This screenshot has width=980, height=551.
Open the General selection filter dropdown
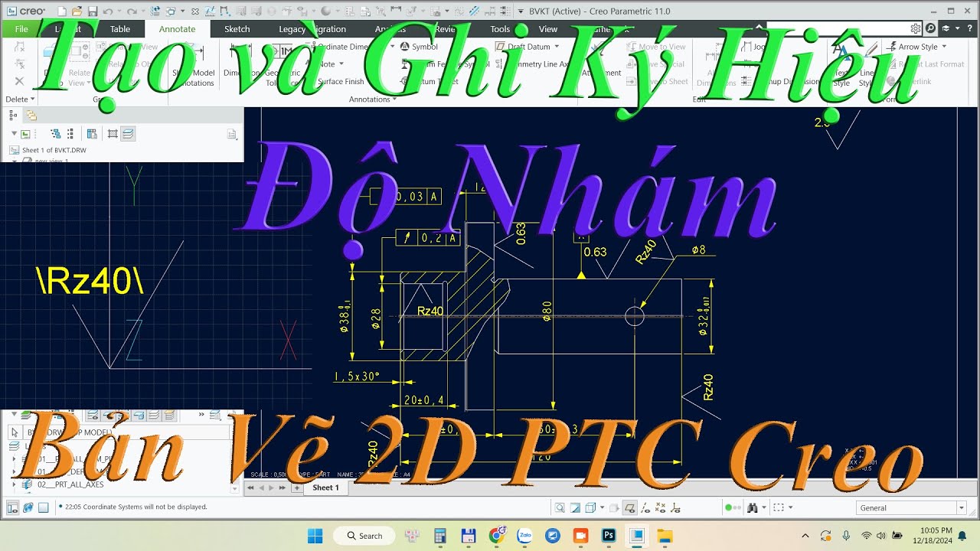point(962,508)
